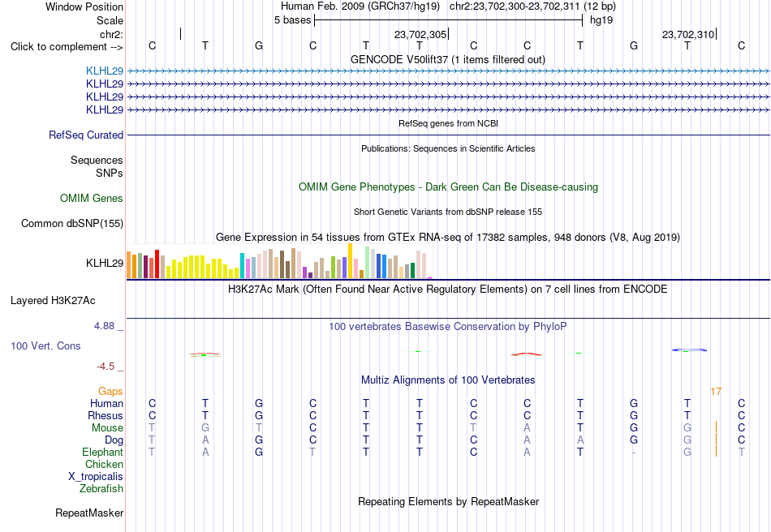Select the Dog species label
The width and height of the screenshot is (771, 532).
coord(114,440)
